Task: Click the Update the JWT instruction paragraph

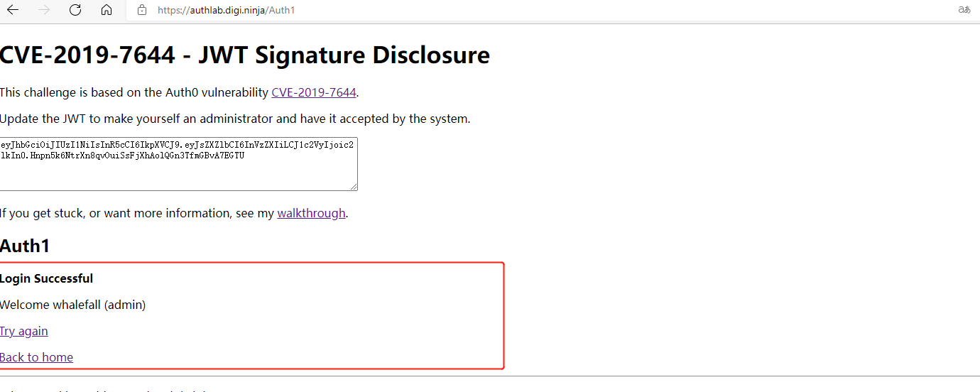Action: [x=235, y=119]
